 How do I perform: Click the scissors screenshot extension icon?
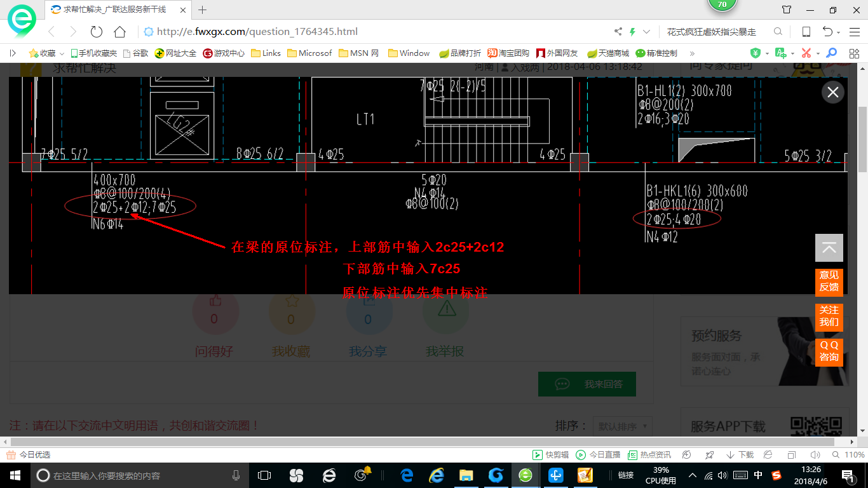pyautogui.click(x=806, y=53)
